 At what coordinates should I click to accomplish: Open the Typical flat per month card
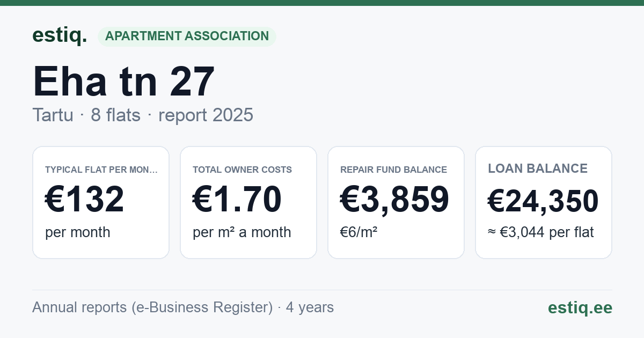(101, 202)
